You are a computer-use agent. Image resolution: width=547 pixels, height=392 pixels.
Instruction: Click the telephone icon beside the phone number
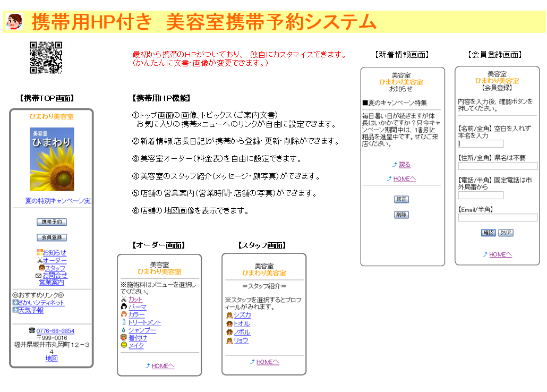tap(31, 331)
